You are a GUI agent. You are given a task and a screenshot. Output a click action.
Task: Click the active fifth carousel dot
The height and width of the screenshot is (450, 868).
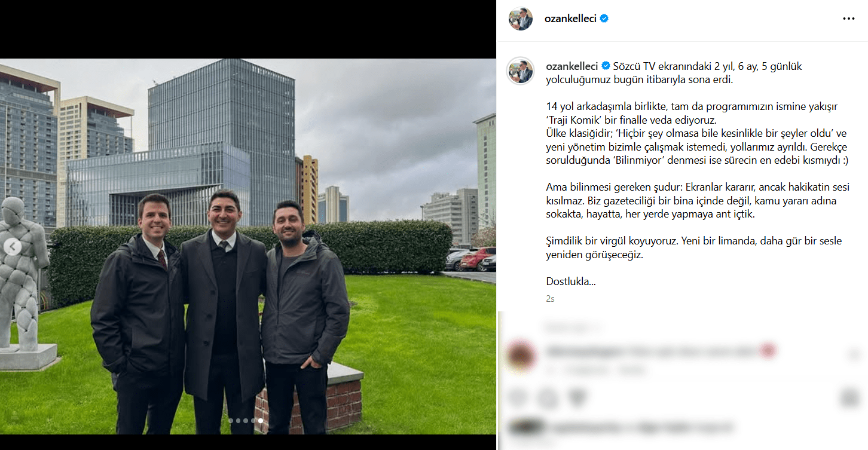point(260,421)
